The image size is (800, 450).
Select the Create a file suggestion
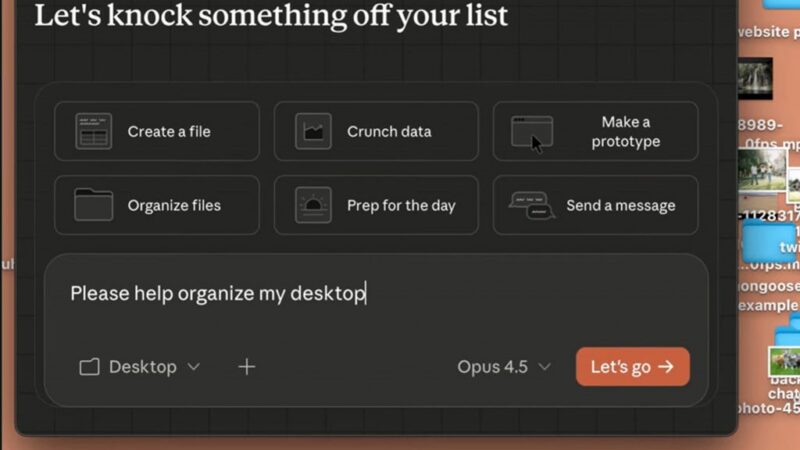click(157, 131)
